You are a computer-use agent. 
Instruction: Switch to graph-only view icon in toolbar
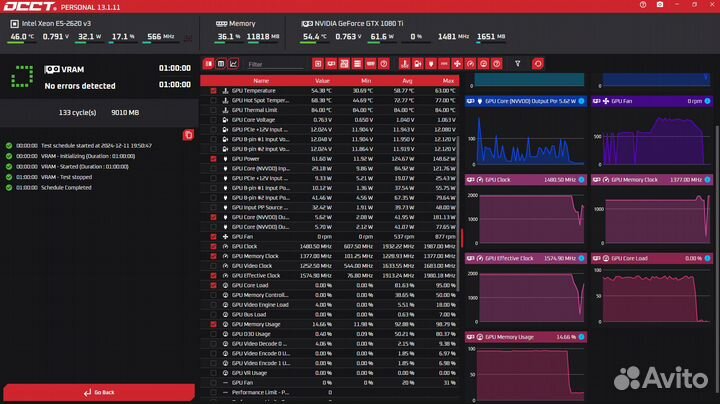[235, 64]
